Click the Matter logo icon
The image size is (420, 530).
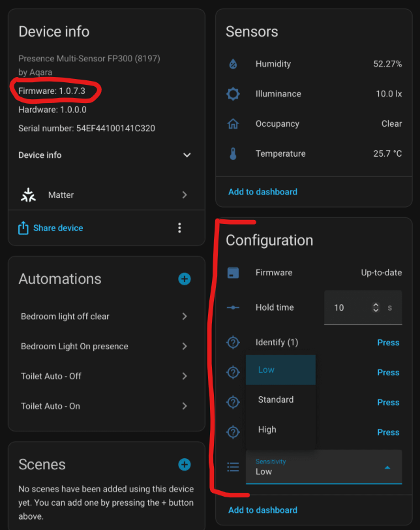(28, 195)
